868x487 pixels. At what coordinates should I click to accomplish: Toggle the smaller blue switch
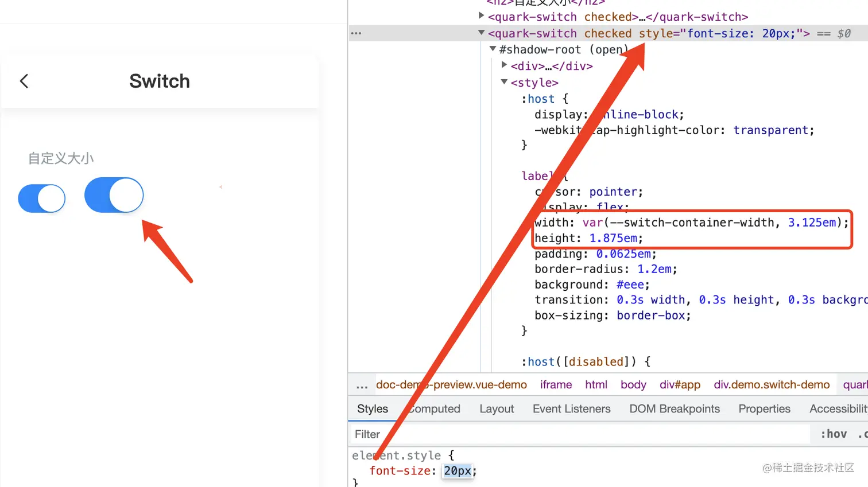[42, 198]
